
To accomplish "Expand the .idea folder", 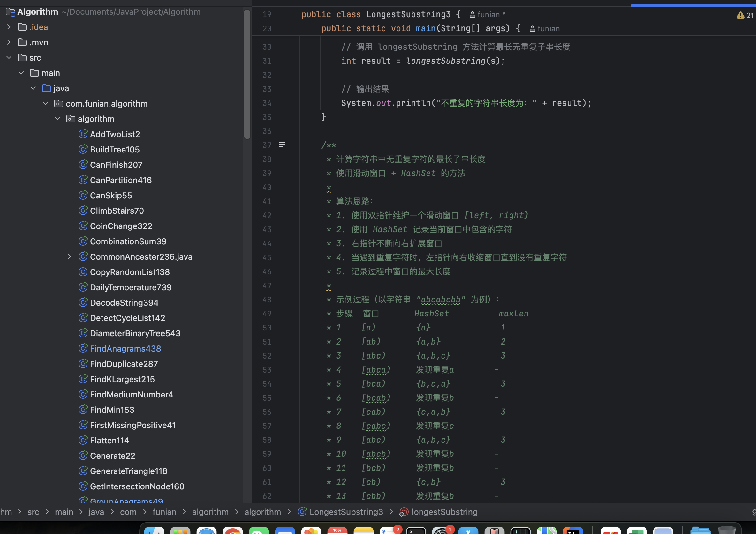I will [x=8, y=27].
